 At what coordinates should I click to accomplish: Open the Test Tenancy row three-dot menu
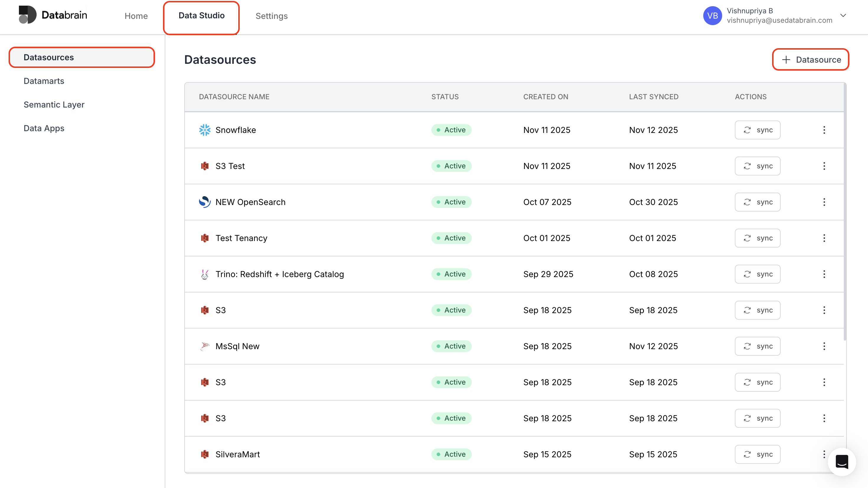point(824,238)
